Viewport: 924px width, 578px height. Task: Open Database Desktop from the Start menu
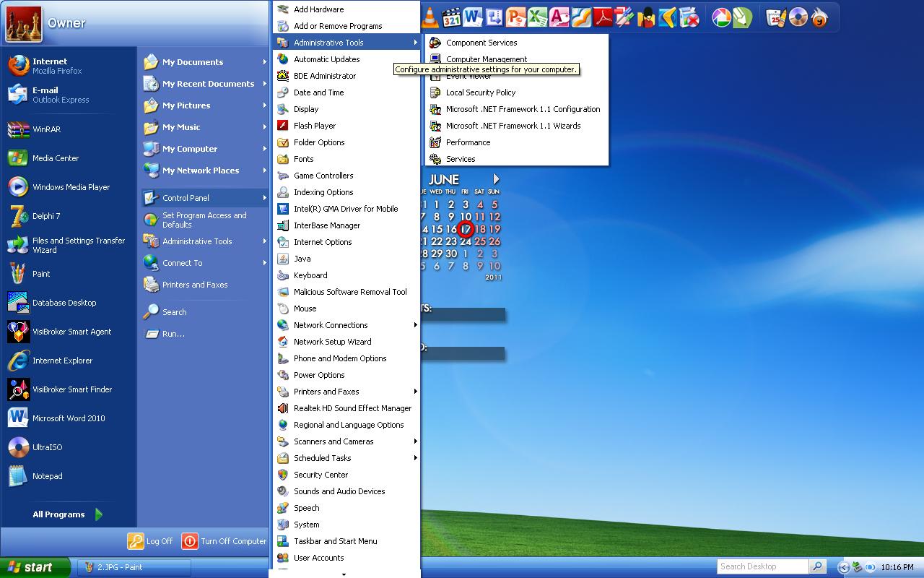(69, 303)
